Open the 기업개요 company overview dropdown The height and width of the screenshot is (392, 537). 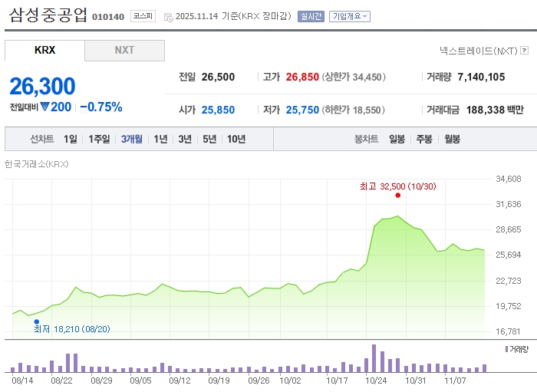coord(350,16)
